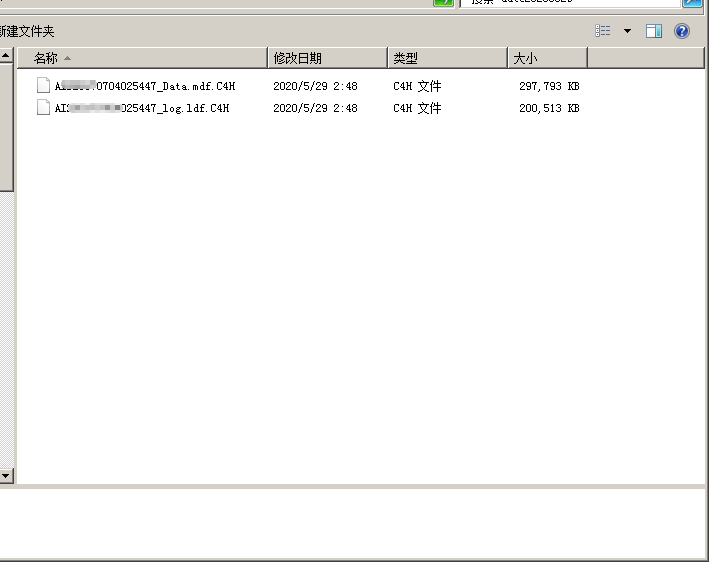This screenshot has width=709, height=562.
Task: Click the navigation pane scrollbar thumb
Action: [x=6, y=128]
